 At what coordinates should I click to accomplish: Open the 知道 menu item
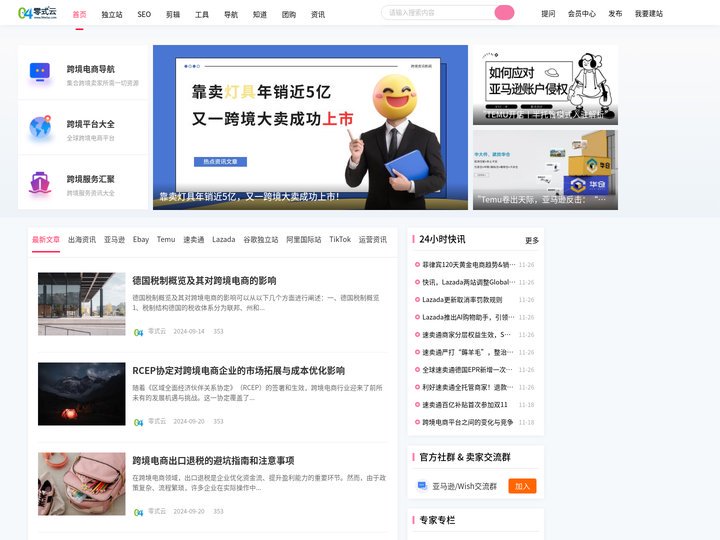260,15
